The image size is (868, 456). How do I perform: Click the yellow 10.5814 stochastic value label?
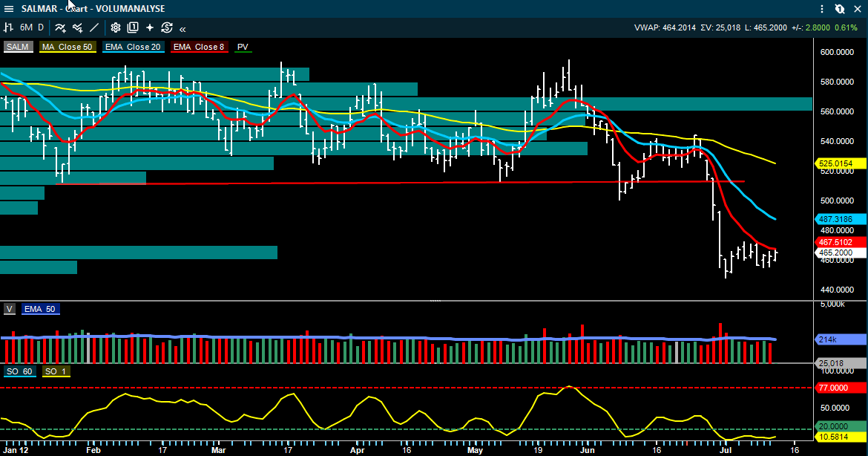click(841, 437)
